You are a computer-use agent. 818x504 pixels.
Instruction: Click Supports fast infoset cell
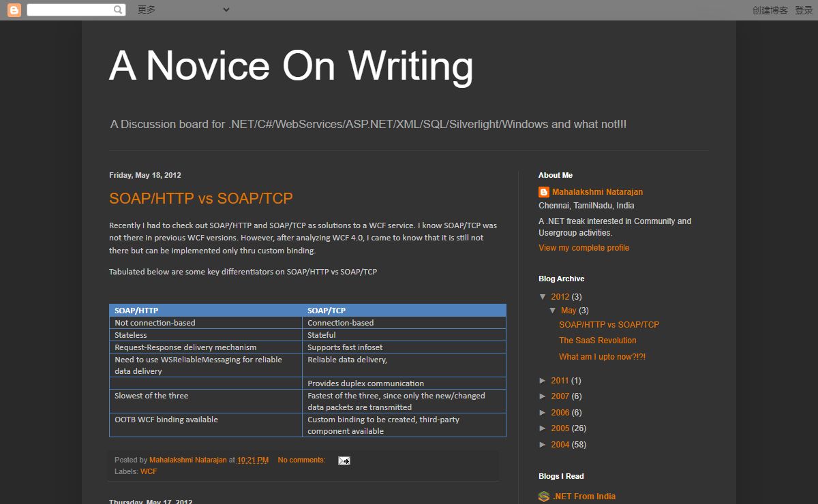click(404, 347)
